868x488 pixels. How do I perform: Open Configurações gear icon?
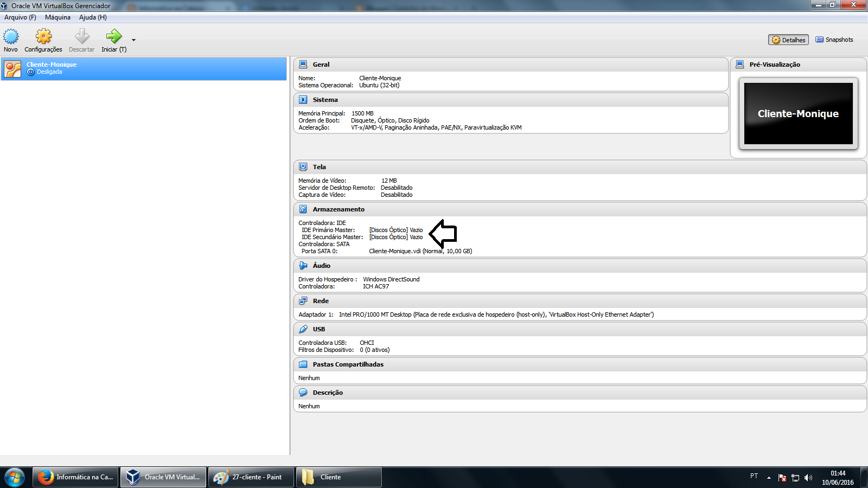click(x=43, y=37)
